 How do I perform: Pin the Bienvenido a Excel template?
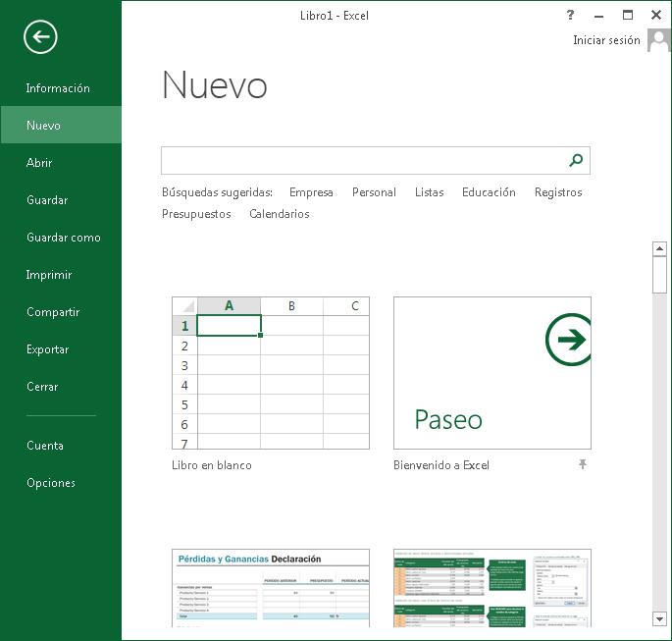583,464
